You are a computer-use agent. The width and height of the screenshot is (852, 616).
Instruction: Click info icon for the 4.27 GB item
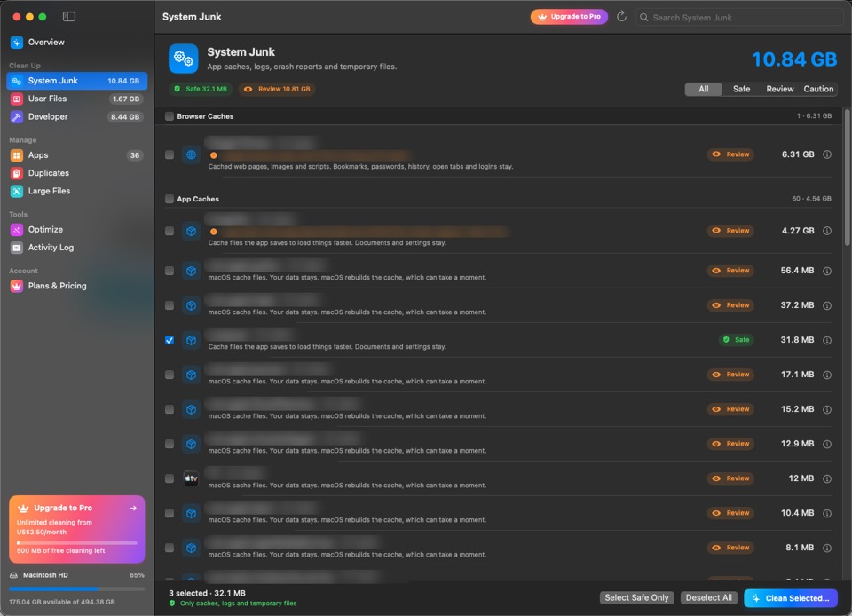tap(827, 231)
